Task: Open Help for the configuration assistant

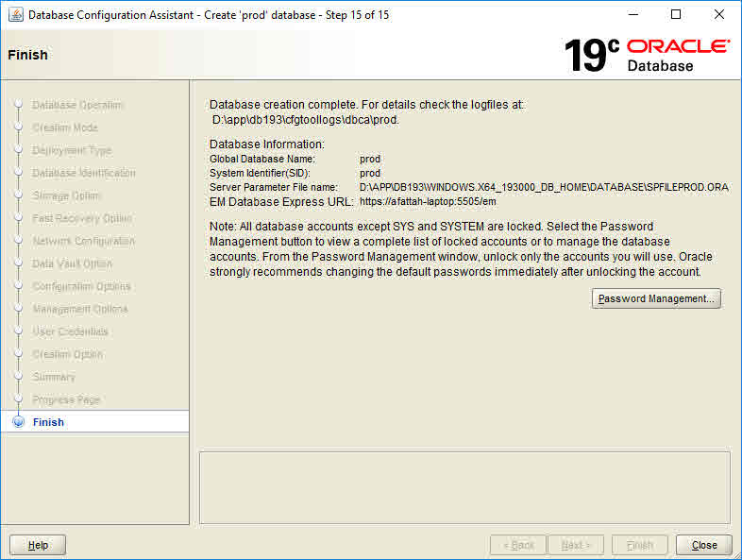Action: (x=38, y=545)
